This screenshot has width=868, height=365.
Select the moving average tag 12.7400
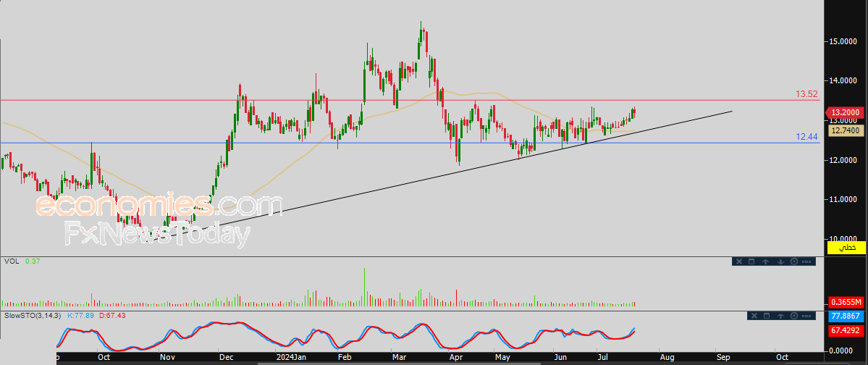pos(846,130)
